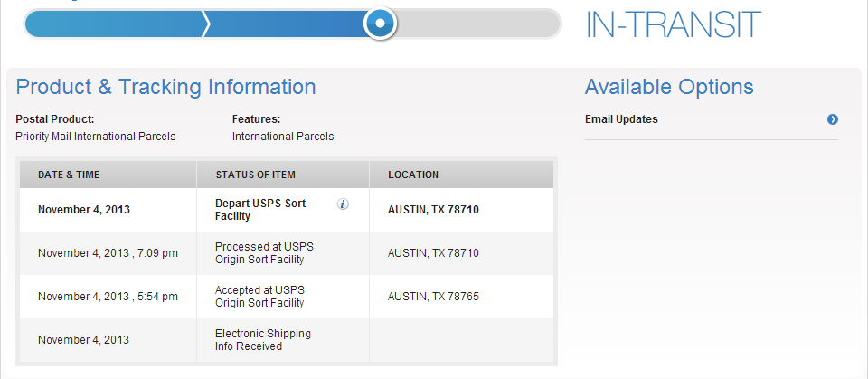Click the DATE & TIME column header
The width and height of the screenshot is (868, 379).
click(x=69, y=175)
